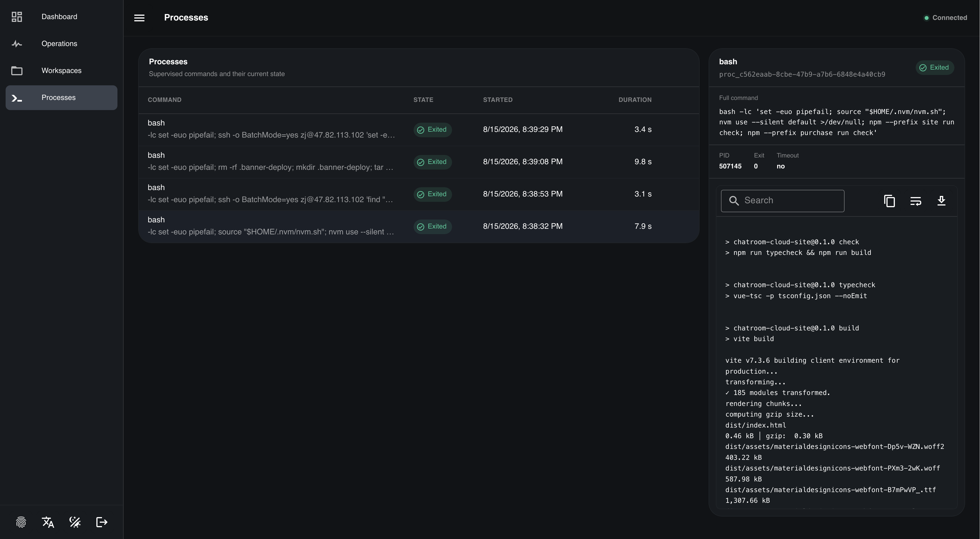Click the logout icon
The image size is (980, 539).
[102, 522]
